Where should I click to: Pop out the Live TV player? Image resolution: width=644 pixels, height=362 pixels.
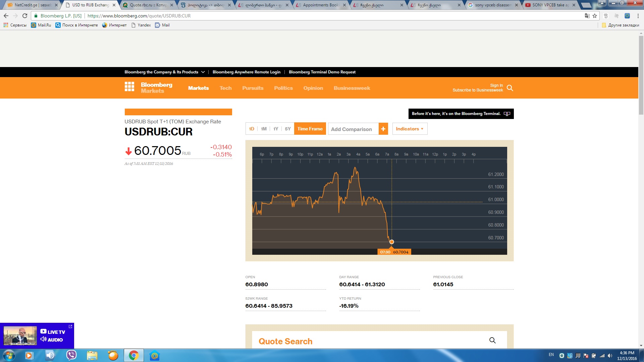[70, 326]
